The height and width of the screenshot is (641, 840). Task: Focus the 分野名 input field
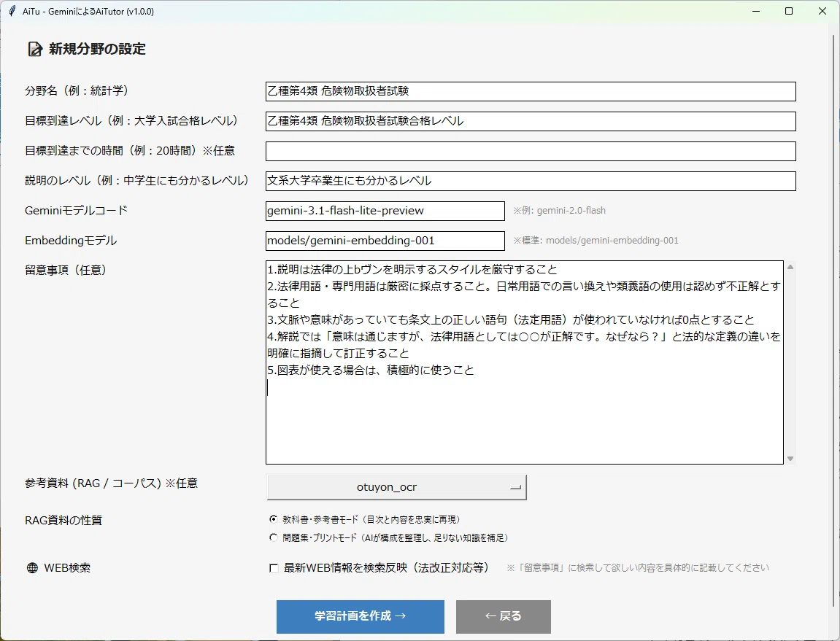[531, 91]
